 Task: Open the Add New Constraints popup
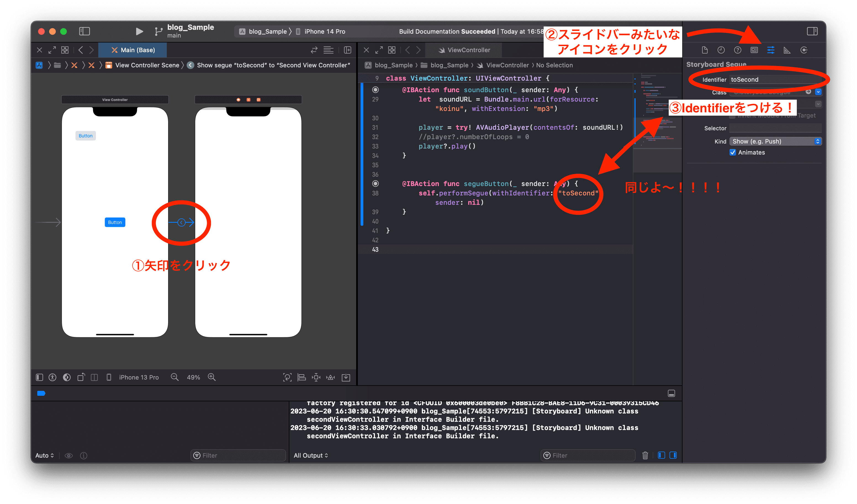point(316,377)
